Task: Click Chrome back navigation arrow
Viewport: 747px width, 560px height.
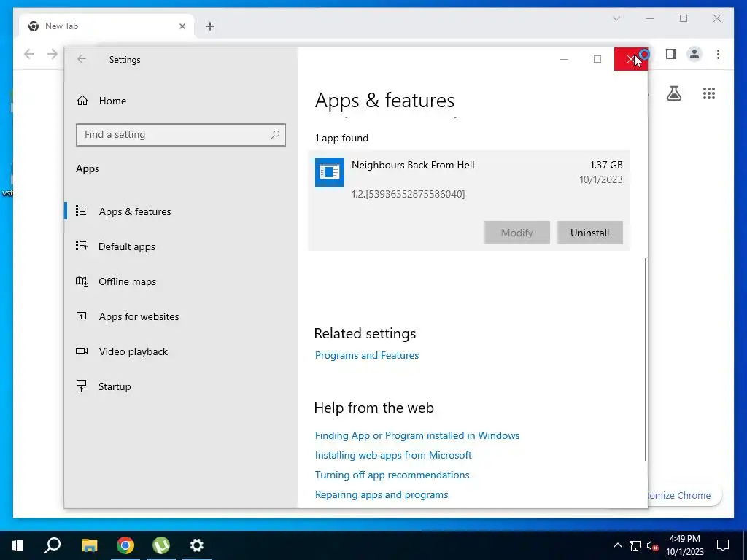Action: [x=29, y=54]
